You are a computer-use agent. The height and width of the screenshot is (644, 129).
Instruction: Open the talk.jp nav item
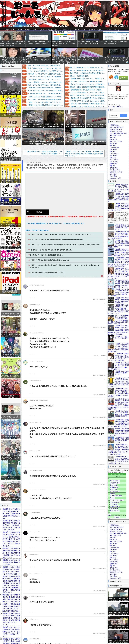(x=117, y=30)
